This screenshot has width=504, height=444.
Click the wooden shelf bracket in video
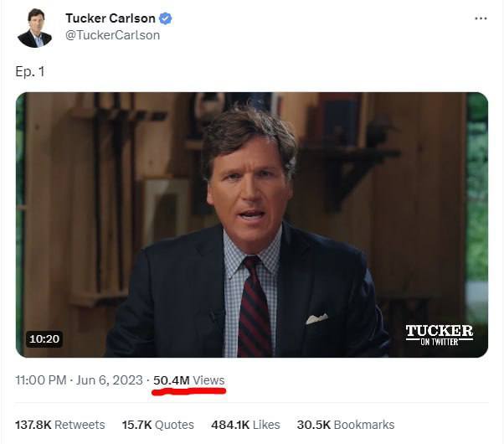coord(349,175)
